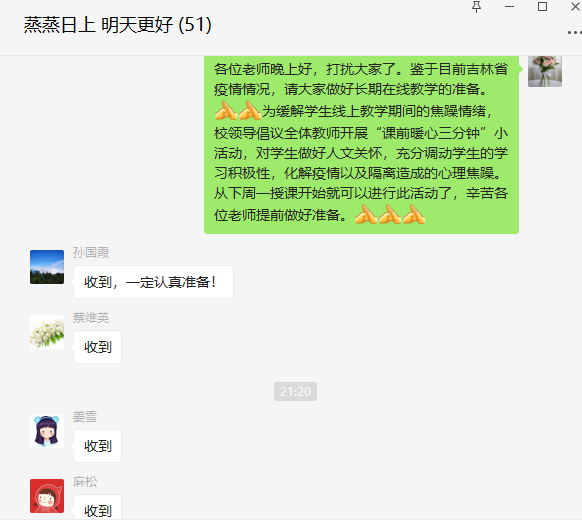Click the sender's pink bouquet avatar

(x=545, y=71)
